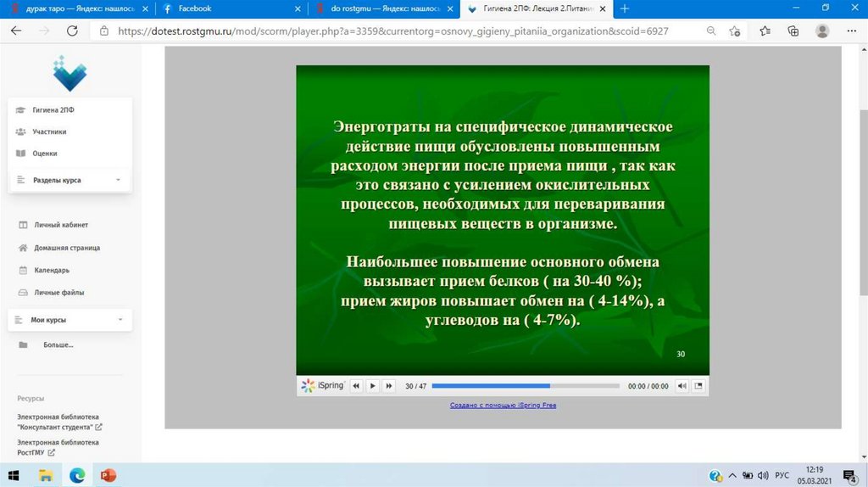
Task: Skip to next slide in iSpring player
Action: tap(388, 385)
